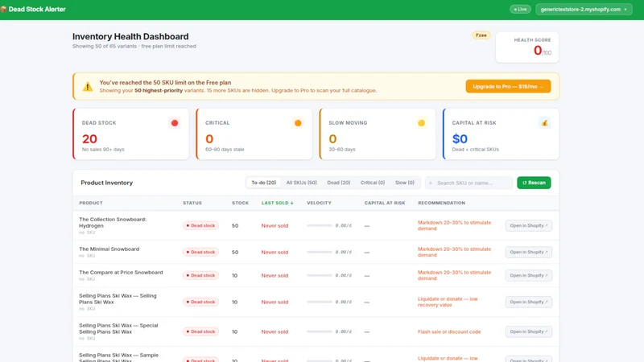The height and width of the screenshot is (362, 644).
Task: Open in Shopify for Special Selling Plans Ski Wax
Action: (529, 331)
